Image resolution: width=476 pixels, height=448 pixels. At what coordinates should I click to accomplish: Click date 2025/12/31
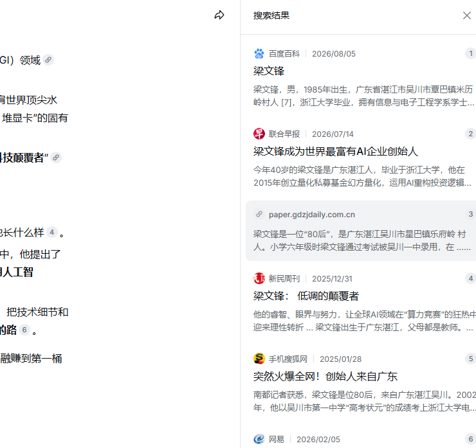tap(332, 278)
